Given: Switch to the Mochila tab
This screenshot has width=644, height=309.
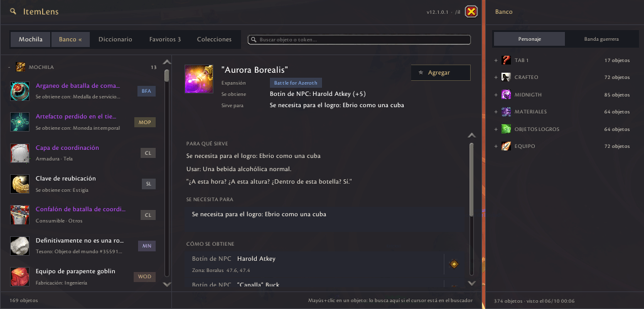Looking at the screenshot, I should 30,39.
